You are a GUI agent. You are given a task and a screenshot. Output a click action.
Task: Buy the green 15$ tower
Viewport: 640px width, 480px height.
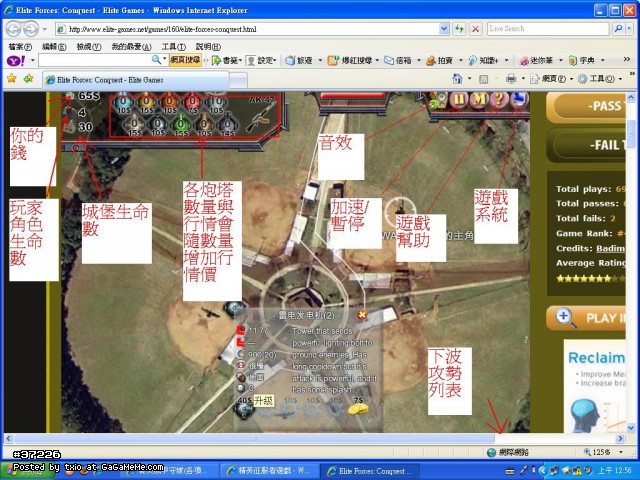pos(180,126)
